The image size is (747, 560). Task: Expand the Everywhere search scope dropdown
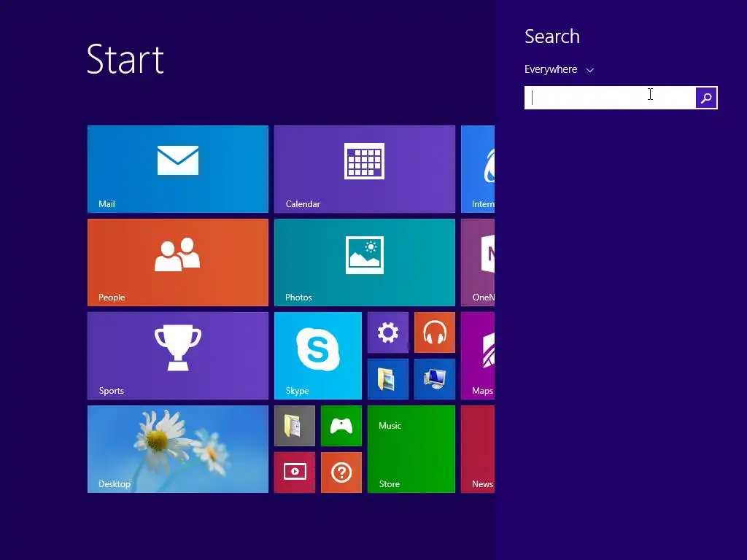[559, 69]
